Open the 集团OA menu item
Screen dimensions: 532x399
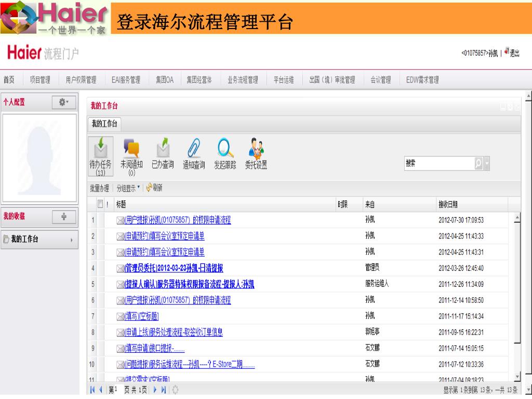165,79
